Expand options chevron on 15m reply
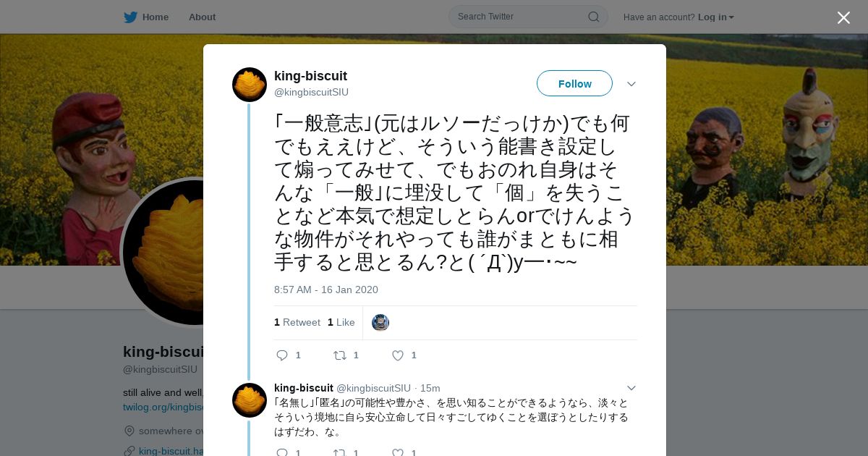Image resolution: width=868 pixels, height=456 pixels. click(631, 388)
